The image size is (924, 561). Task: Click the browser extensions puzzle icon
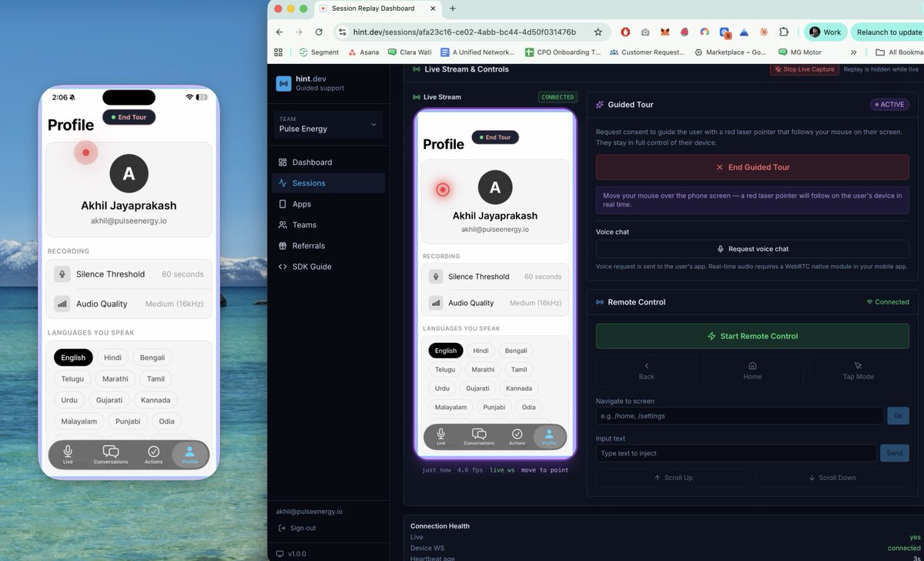pyautogui.click(x=784, y=32)
